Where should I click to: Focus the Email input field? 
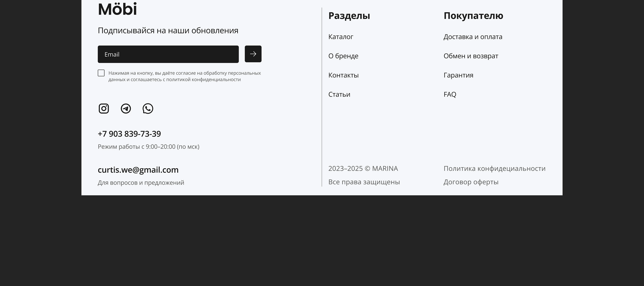click(x=168, y=54)
